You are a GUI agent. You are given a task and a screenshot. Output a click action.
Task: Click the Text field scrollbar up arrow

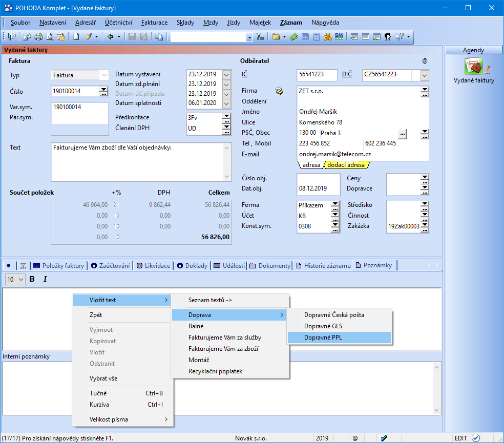point(226,148)
